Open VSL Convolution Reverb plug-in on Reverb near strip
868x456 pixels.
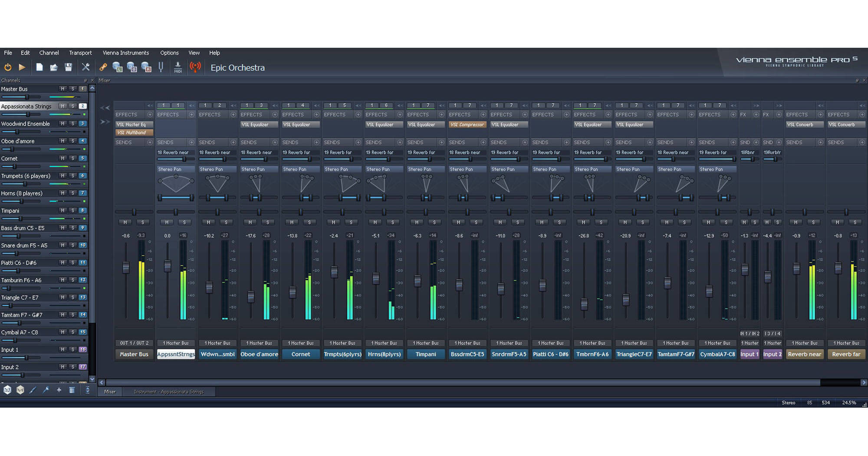click(x=805, y=125)
